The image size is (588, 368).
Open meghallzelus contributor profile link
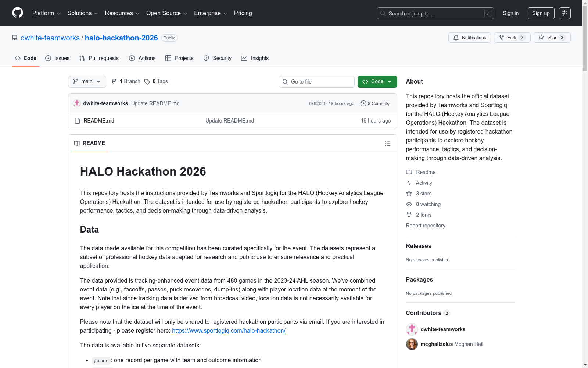(x=437, y=344)
